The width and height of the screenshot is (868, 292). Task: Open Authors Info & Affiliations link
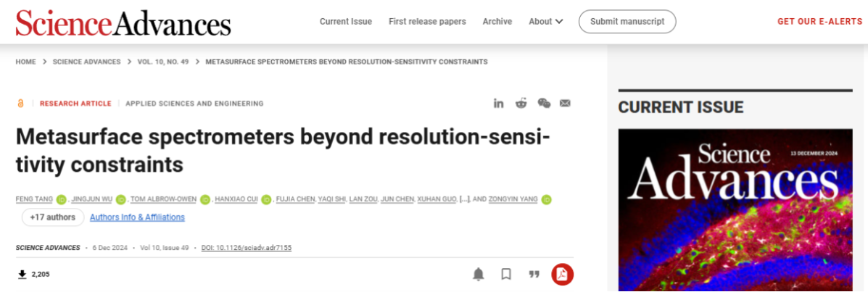point(137,217)
